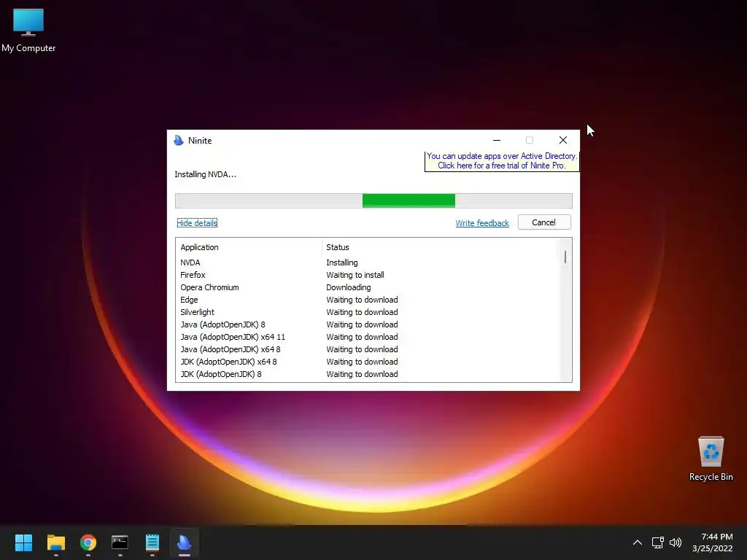Click the Ninite logo in the title bar
Viewport: 747px width, 560px height.
point(179,140)
